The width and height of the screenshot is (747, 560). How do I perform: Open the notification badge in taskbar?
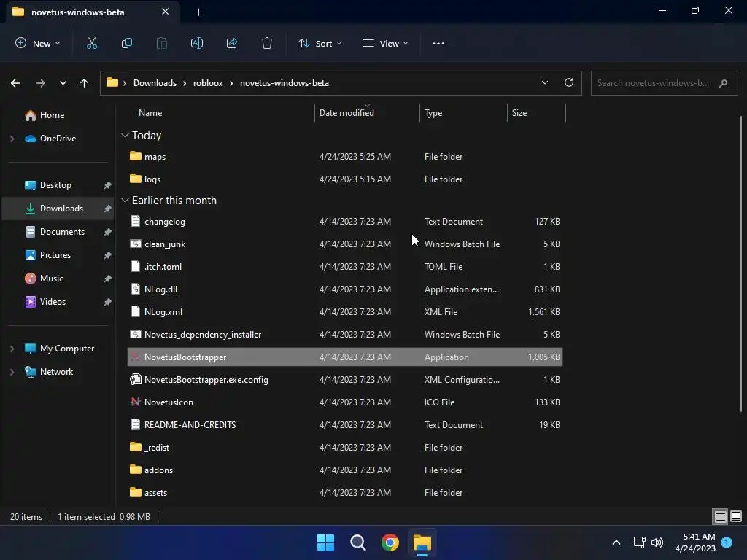tap(727, 542)
